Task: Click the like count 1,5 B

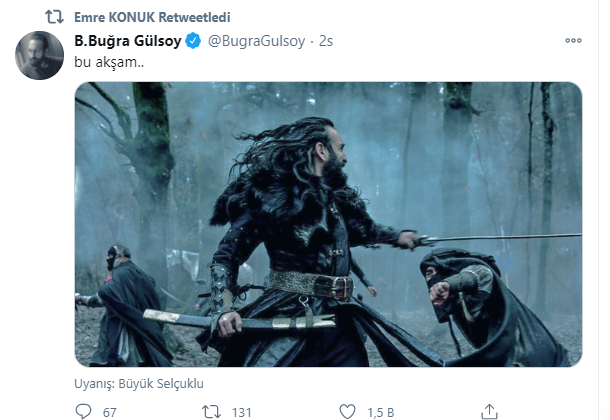Action: tap(381, 410)
